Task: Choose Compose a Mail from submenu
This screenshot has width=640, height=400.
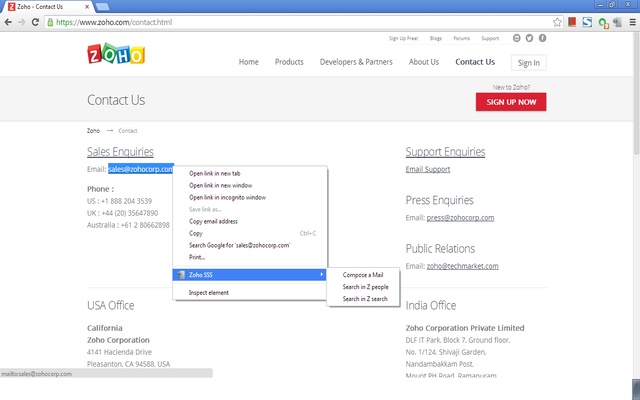Action: 363,275
